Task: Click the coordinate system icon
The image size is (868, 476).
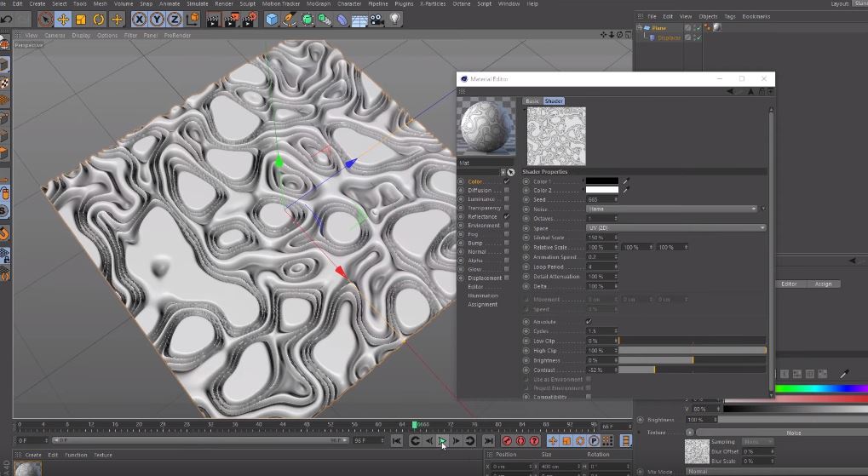Action: pos(193,20)
